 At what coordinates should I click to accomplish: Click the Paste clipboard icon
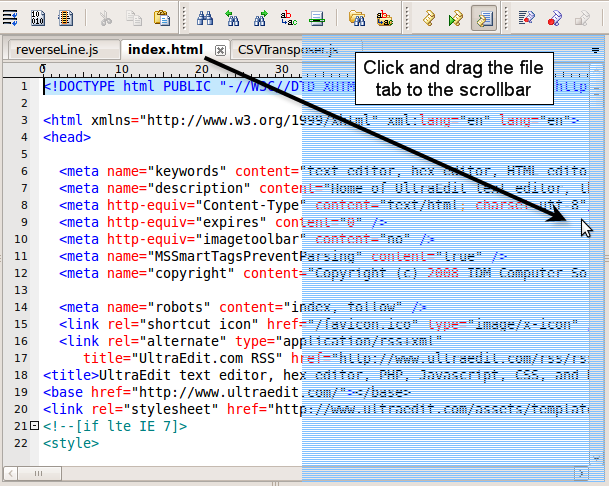[162, 18]
